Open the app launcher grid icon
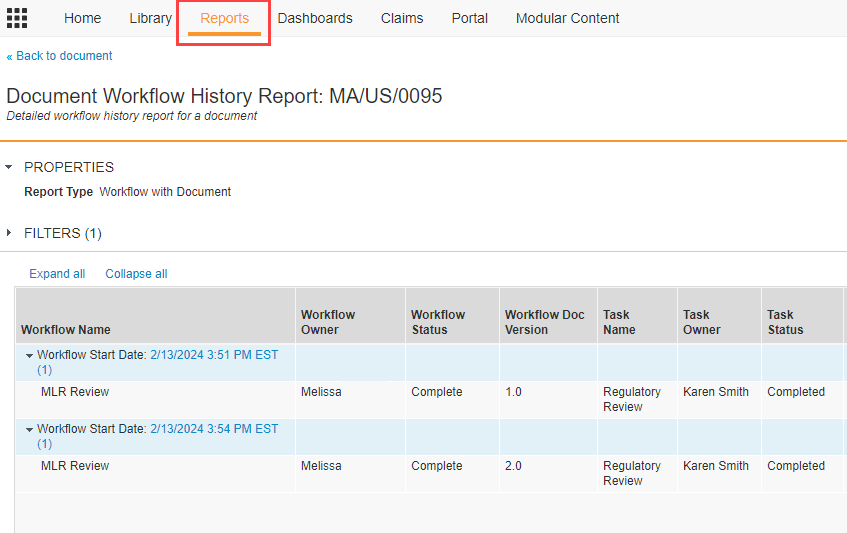This screenshot has width=847, height=533. 17,18
